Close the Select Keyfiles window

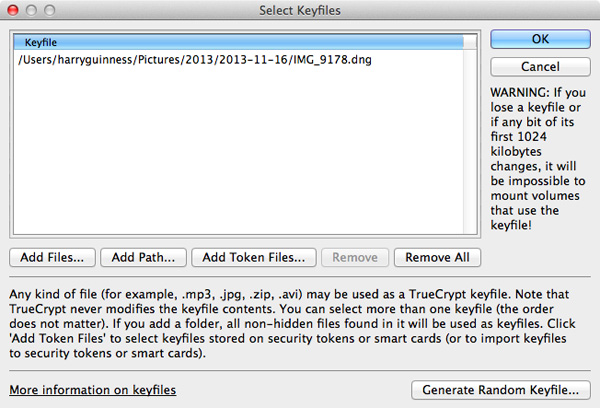tap(13, 10)
